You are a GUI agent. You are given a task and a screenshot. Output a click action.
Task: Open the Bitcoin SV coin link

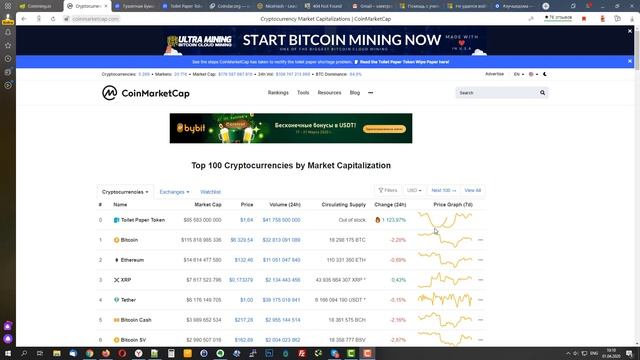[x=133, y=340]
